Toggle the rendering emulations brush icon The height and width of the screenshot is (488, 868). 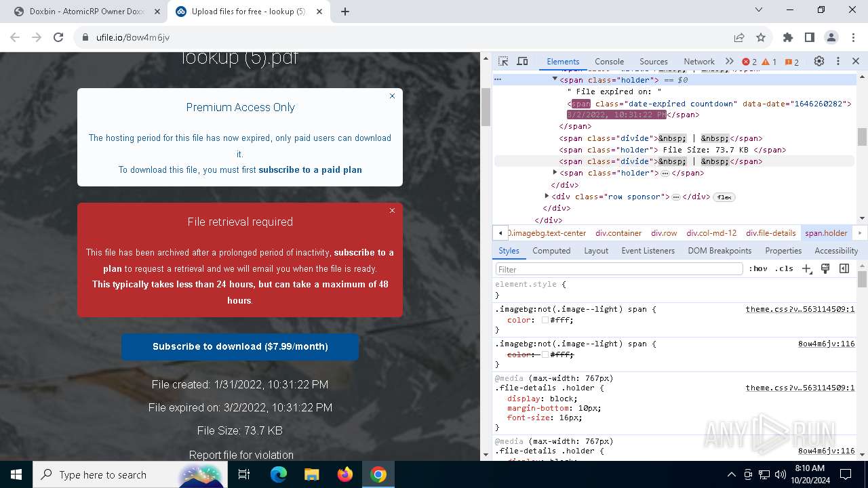pos(825,268)
